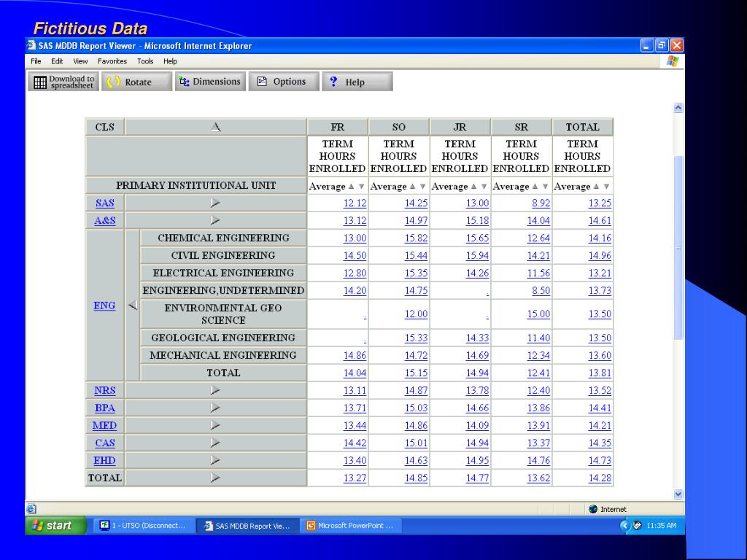Open Environmental Geo Science SR value 15.00
Image resolution: width=747 pixels, height=560 pixels.
(539, 314)
